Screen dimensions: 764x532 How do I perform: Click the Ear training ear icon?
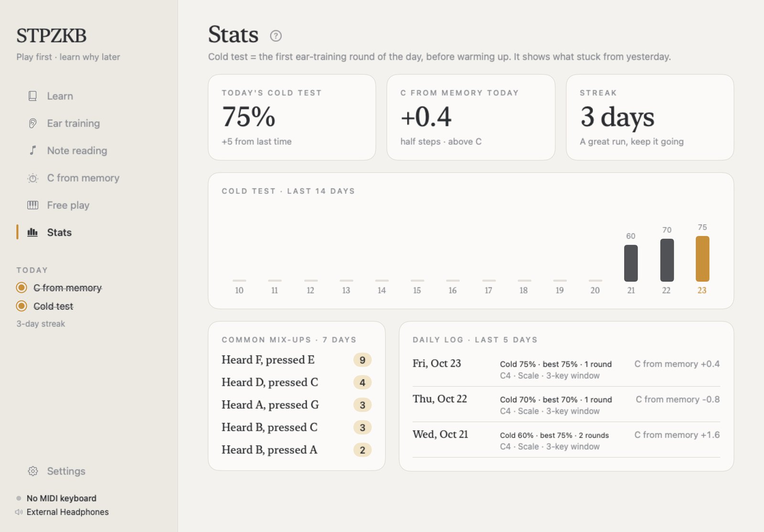(x=32, y=123)
